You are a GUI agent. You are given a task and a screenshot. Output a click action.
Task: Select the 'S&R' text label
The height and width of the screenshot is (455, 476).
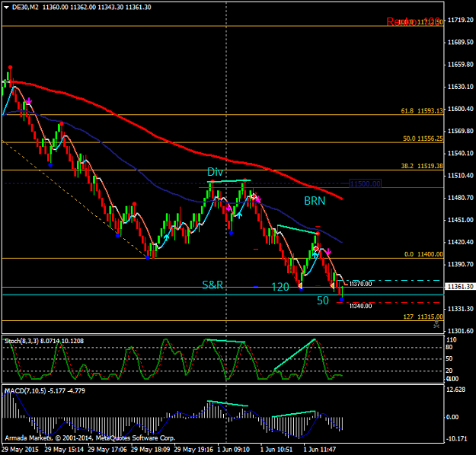point(212,285)
